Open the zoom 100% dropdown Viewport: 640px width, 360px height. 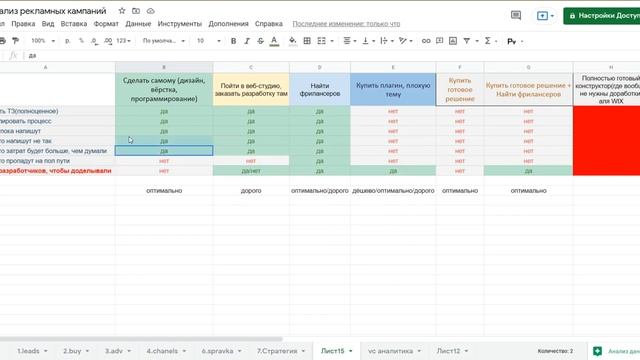point(43,41)
